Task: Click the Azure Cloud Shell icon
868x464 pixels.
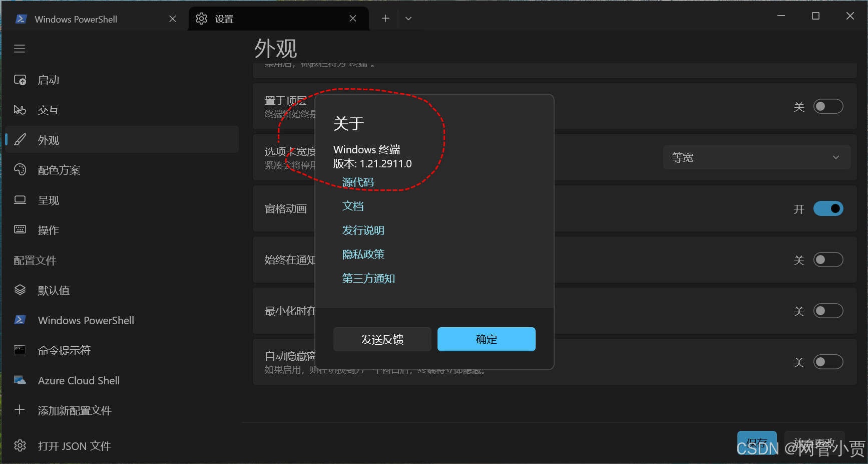Action: (x=20, y=380)
